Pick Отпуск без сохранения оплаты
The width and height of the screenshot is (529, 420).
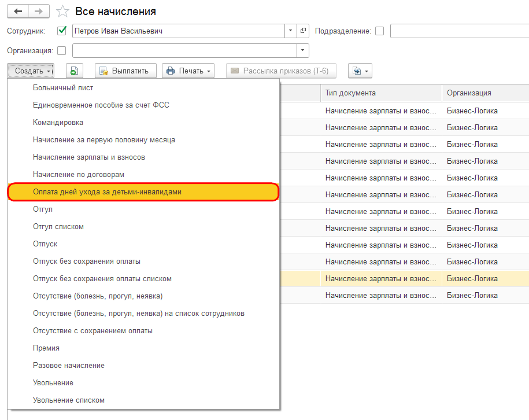click(x=143, y=261)
